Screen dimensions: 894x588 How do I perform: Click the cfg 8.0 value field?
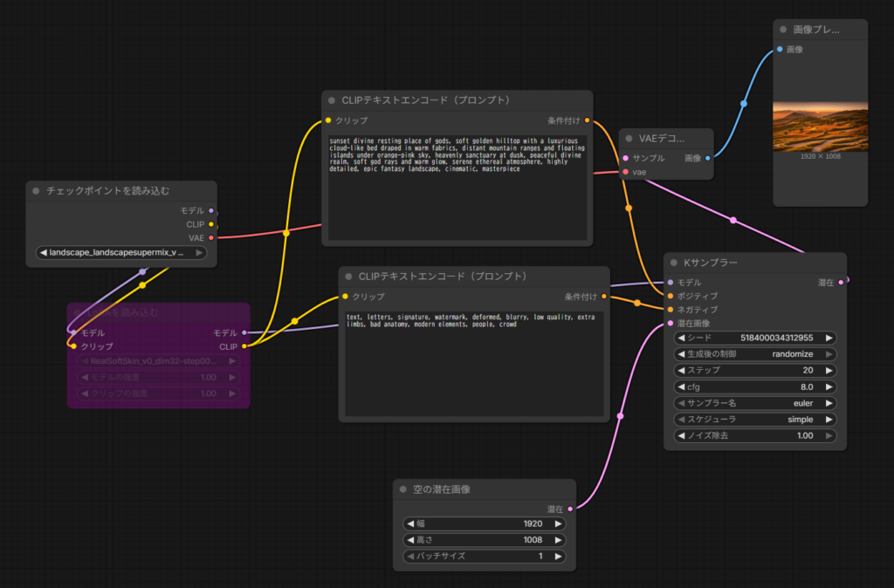pos(756,386)
